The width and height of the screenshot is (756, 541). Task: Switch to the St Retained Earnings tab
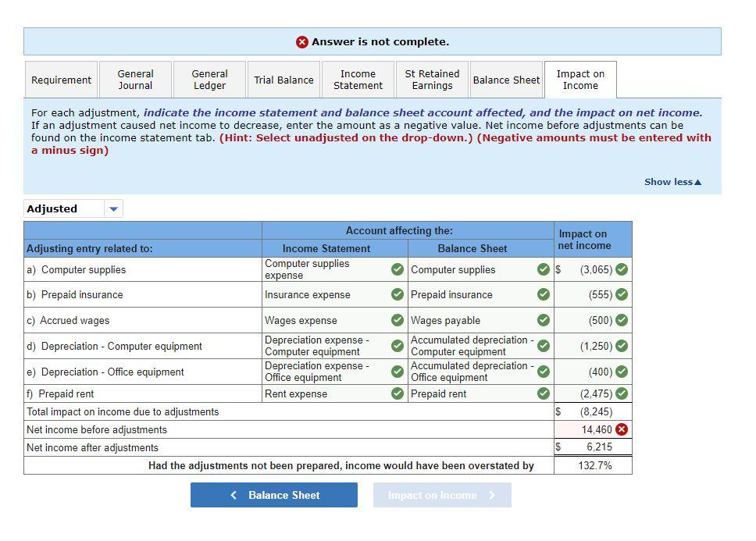click(432, 80)
